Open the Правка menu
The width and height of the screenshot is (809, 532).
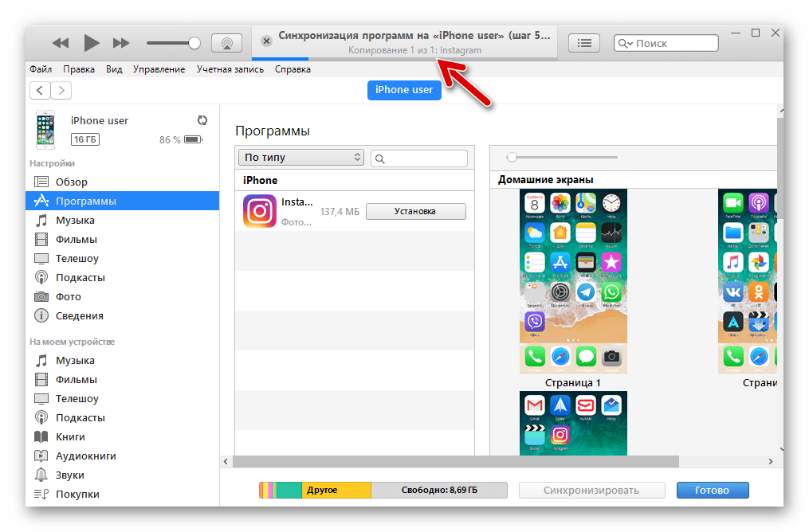pyautogui.click(x=79, y=69)
